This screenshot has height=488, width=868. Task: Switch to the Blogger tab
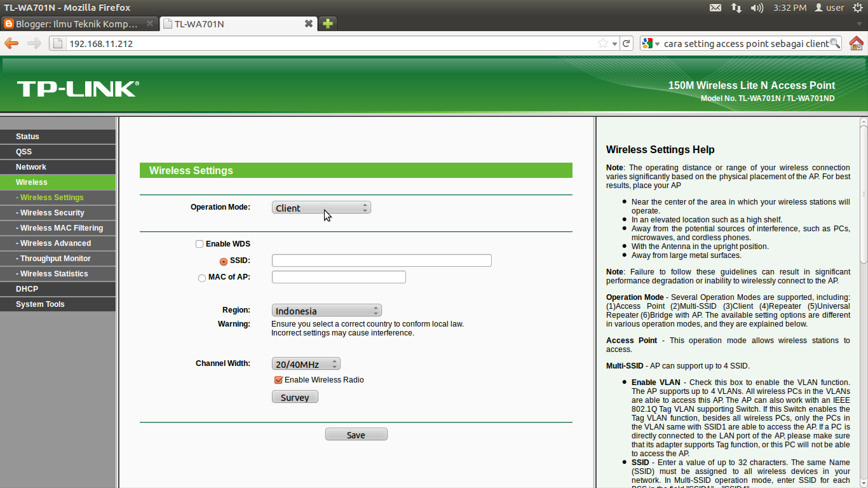point(76,23)
